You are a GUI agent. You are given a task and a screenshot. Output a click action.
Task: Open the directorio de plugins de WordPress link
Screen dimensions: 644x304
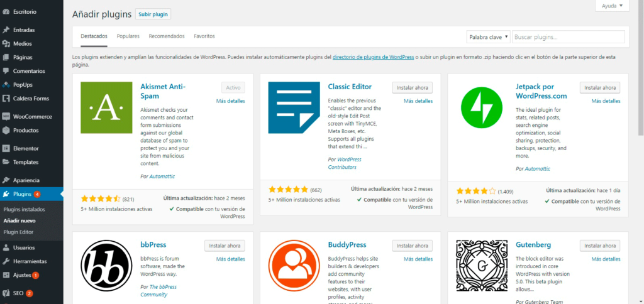(x=373, y=57)
